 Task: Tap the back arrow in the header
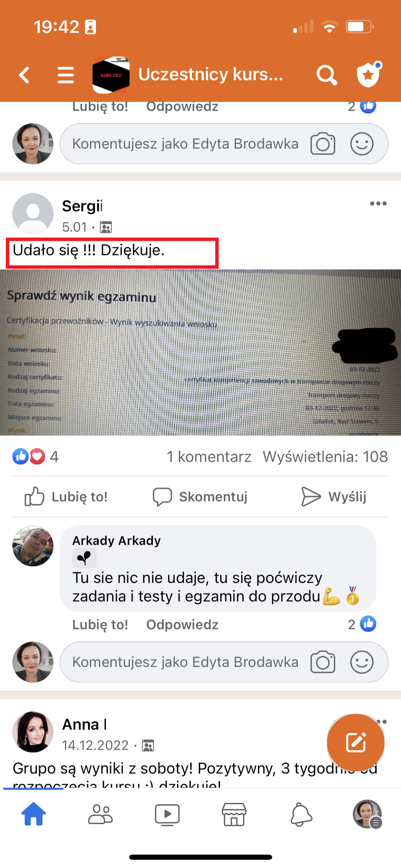click(24, 75)
